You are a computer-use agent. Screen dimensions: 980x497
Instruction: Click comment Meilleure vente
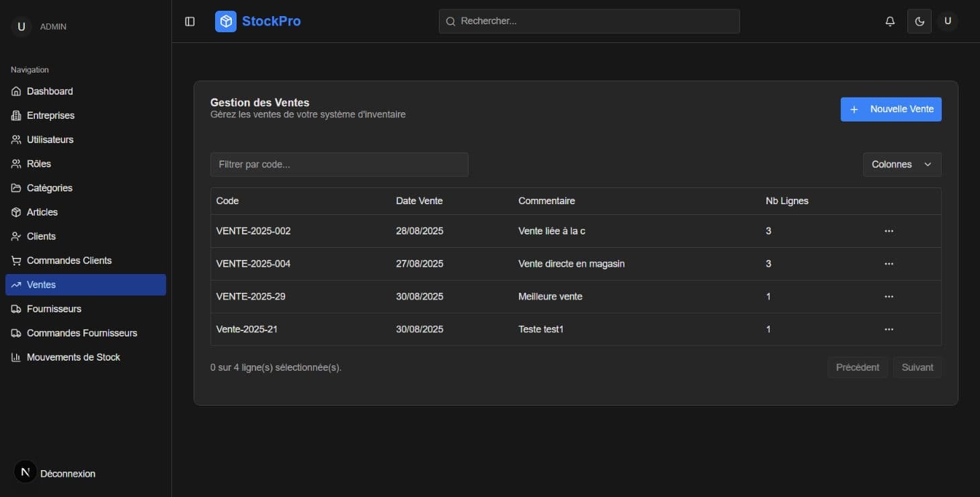[550, 296]
